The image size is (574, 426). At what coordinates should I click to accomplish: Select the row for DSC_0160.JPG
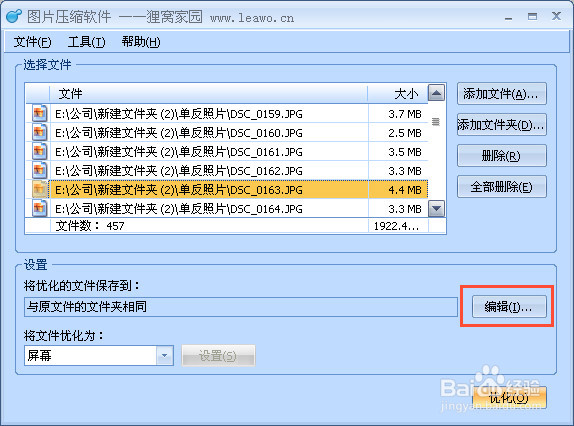pyautogui.click(x=227, y=133)
